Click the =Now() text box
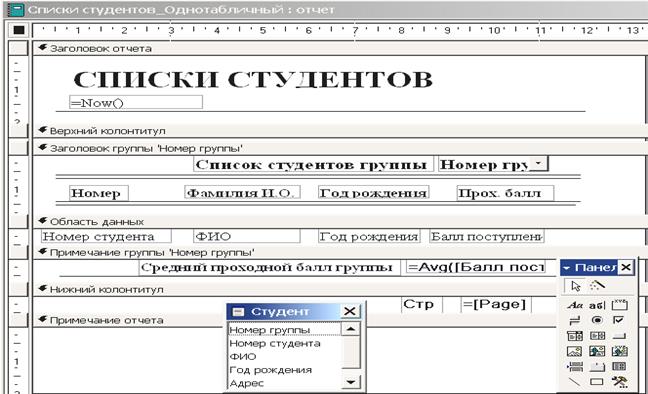 (136, 103)
